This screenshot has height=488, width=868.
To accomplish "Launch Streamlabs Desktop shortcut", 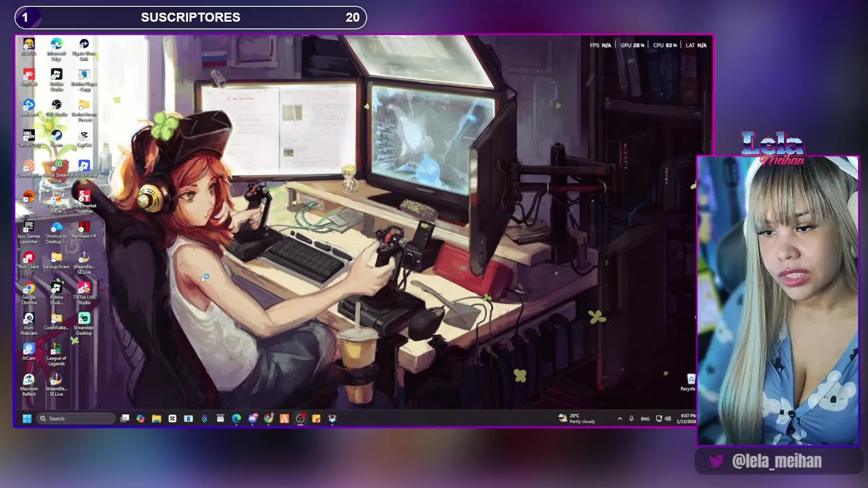I will [x=84, y=324].
